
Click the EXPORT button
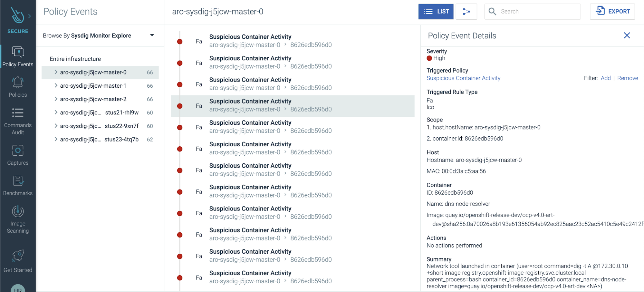click(612, 12)
